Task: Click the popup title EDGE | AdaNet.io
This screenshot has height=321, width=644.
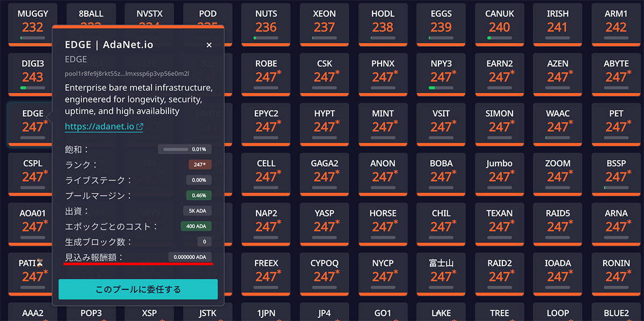Action: click(x=109, y=44)
